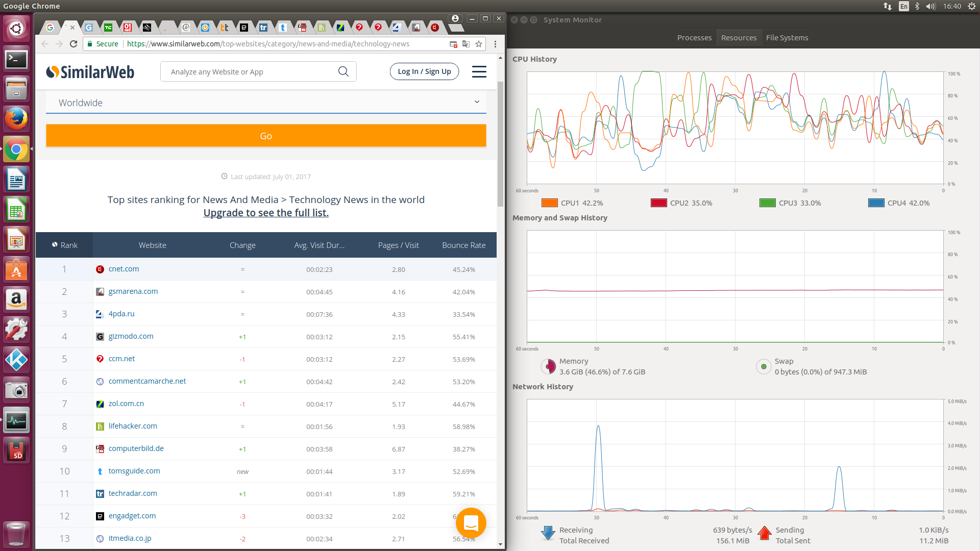Open the gsmarena.com link
The height and width of the screenshot is (551, 980).
(x=133, y=291)
